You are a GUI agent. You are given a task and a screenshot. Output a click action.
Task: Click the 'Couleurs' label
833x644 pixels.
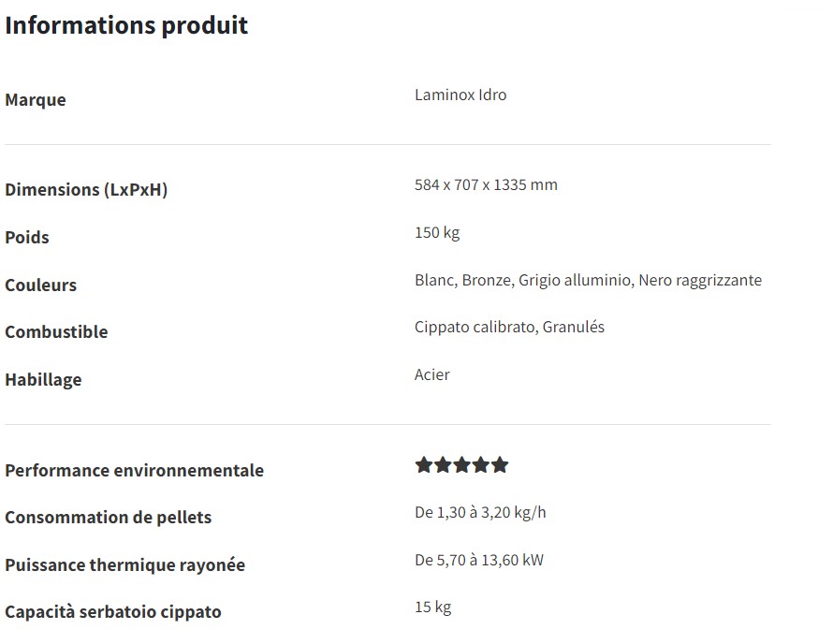(x=41, y=285)
